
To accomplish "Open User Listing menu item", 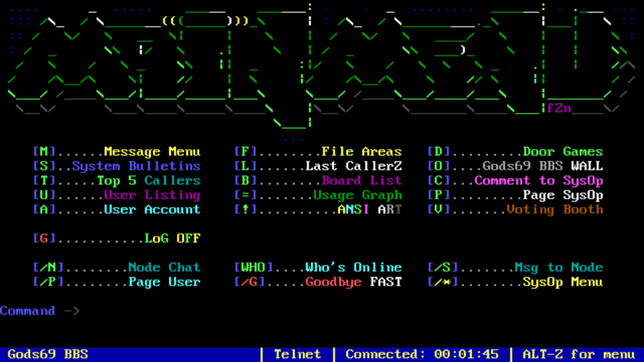I will point(152,195).
